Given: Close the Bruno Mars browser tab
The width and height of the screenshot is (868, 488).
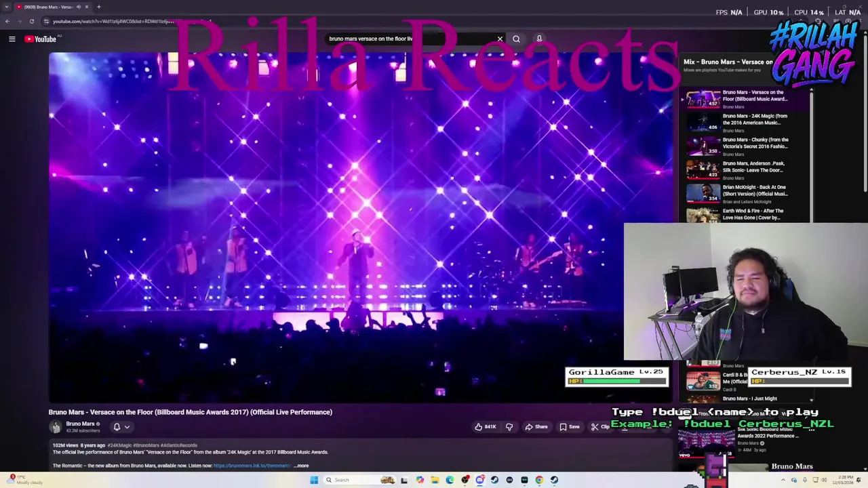Looking at the screenshot, I should coord(87,7).
